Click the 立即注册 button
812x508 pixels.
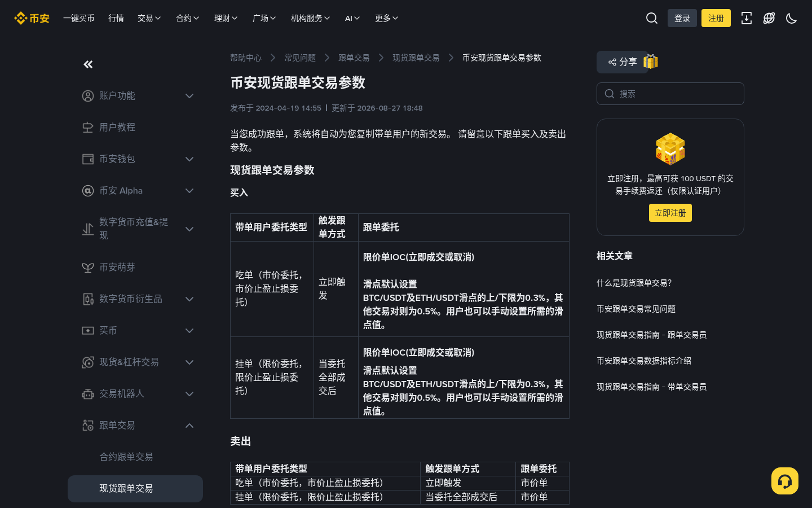point(670,213)
